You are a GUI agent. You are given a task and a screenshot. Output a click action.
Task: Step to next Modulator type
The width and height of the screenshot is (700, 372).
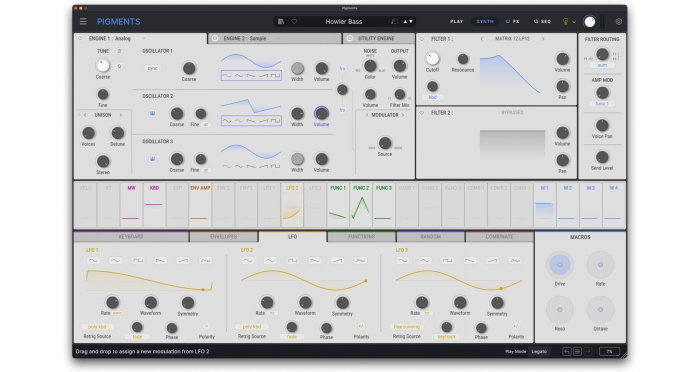[x=403, y=115]
